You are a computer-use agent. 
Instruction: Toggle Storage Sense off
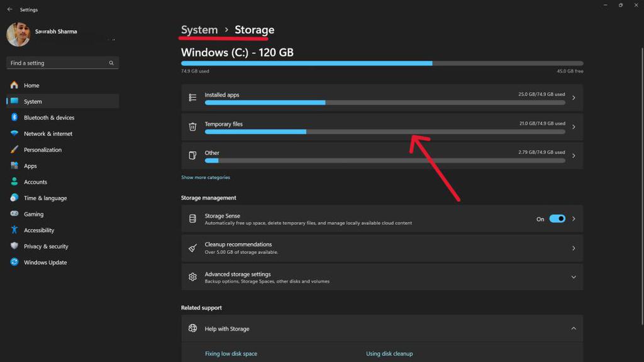point(557,218)
